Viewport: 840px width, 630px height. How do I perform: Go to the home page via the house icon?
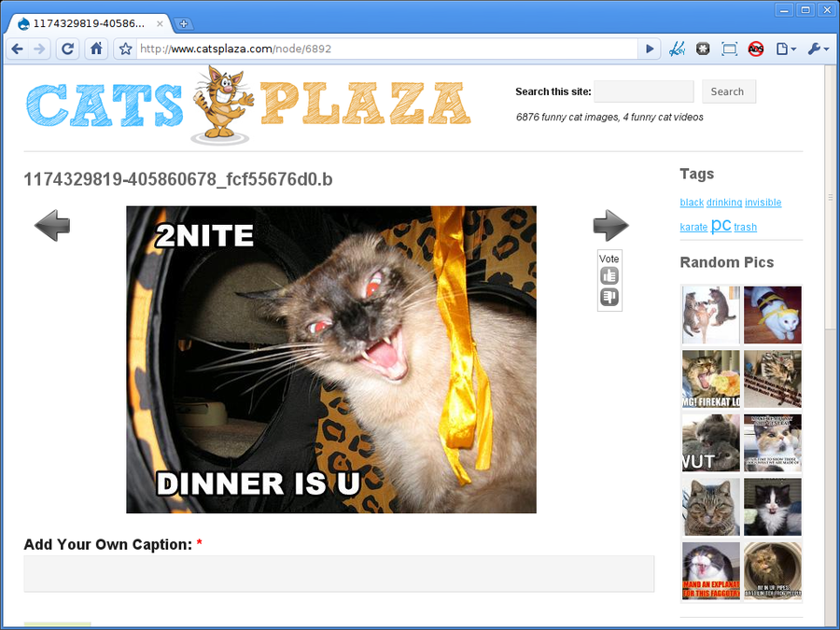coord(96,49)
